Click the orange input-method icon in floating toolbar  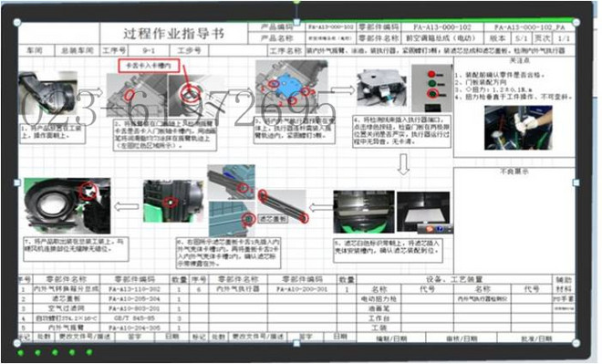coord(430,229)
